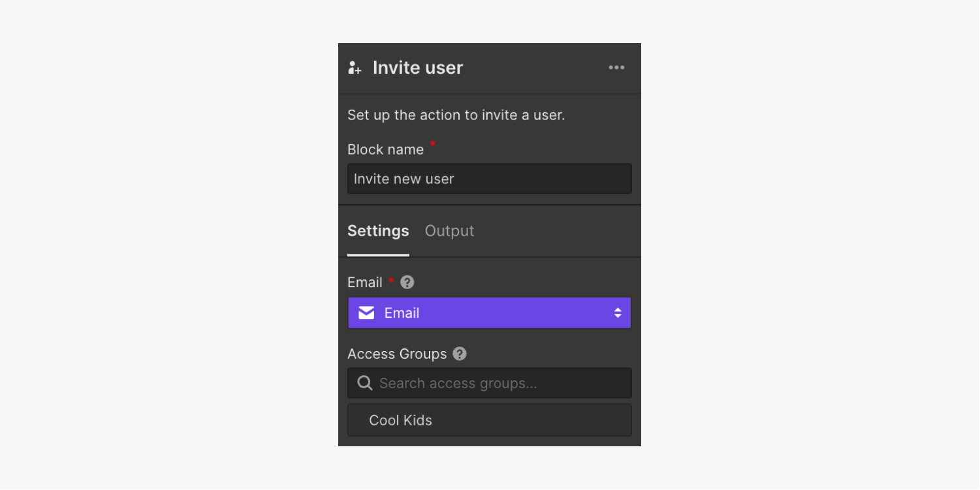This screenshot has width=980, height=490.
Task: Click the magnifier icon in access groups search
Action: pos(365,383)
